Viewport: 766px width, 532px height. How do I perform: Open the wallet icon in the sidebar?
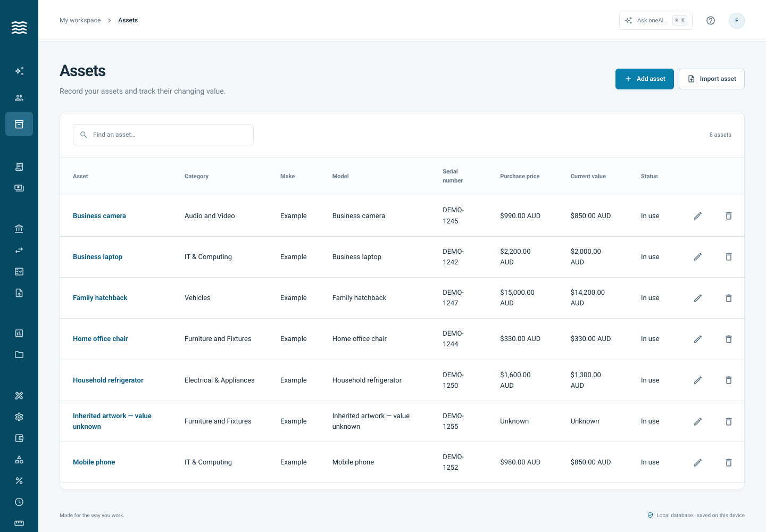pyautogui.click(x=19, y=438)
